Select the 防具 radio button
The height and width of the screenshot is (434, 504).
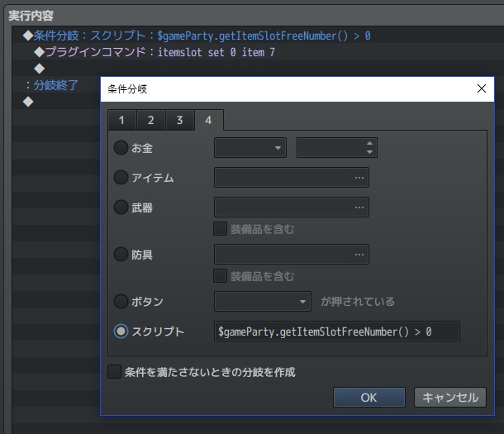[121, 255]
